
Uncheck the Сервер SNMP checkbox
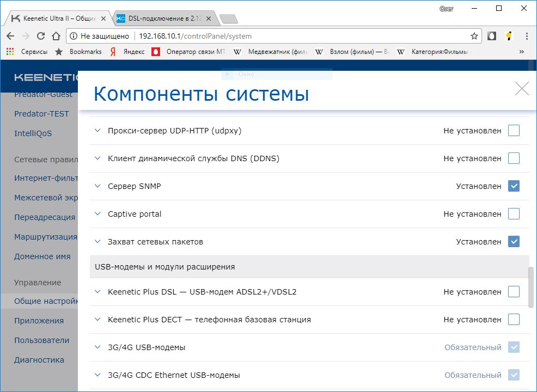[x=514, y=186]
